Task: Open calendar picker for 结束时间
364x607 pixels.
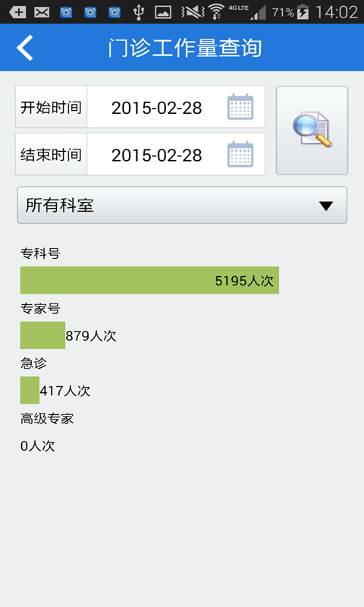Action: [240, 155]
